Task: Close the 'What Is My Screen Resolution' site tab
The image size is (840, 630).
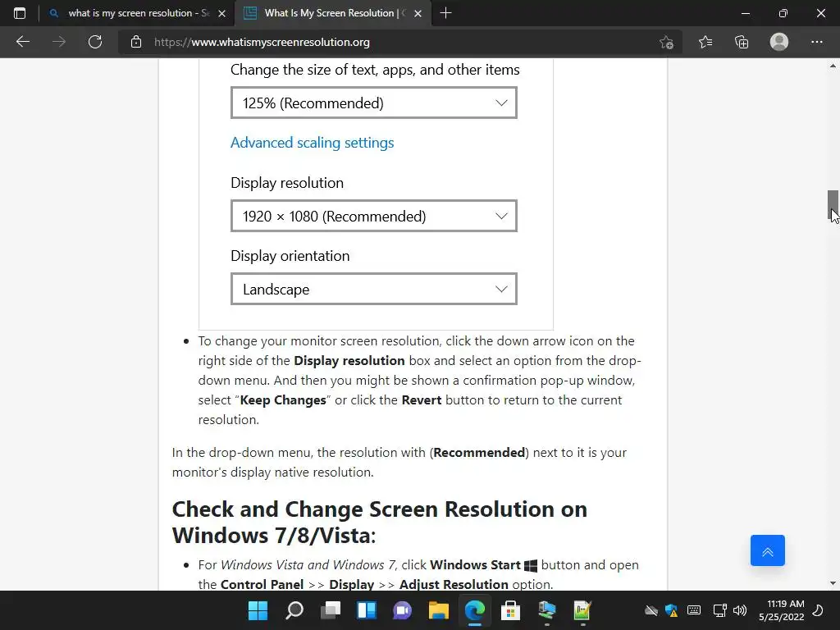Action: pyautogui.click(x=418, y=14)
